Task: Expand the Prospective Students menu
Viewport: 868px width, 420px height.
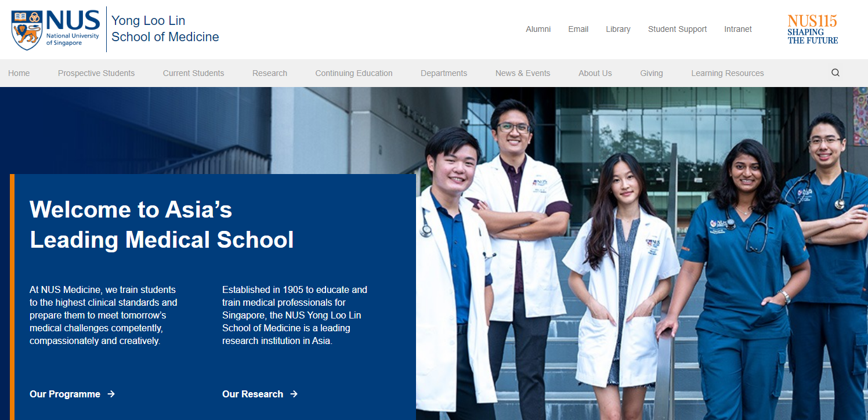Action: coord(96,73)
